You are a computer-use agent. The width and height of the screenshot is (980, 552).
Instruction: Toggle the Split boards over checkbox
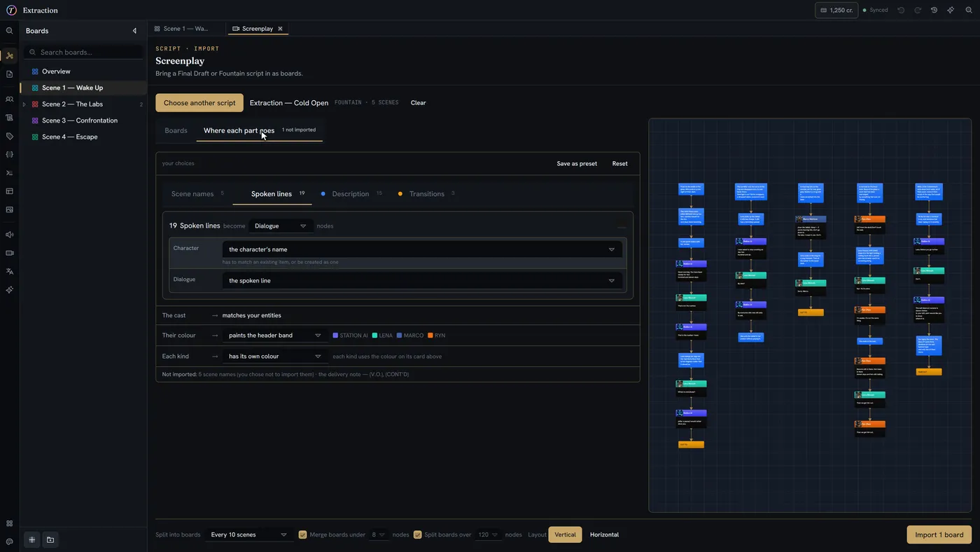click(418, 534)
